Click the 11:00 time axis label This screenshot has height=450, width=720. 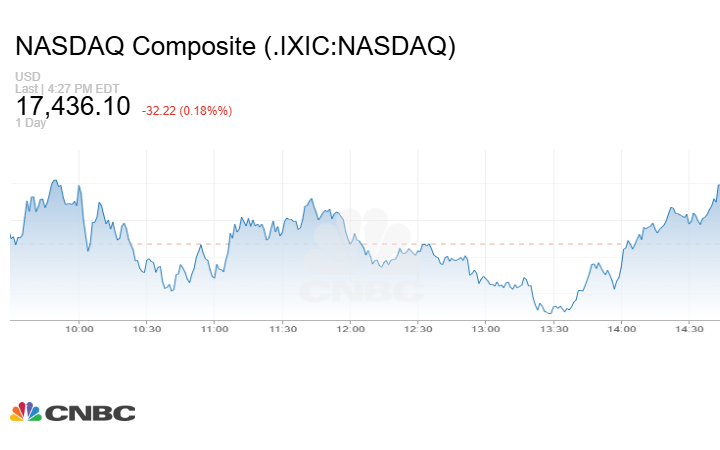tap(214, 329)
